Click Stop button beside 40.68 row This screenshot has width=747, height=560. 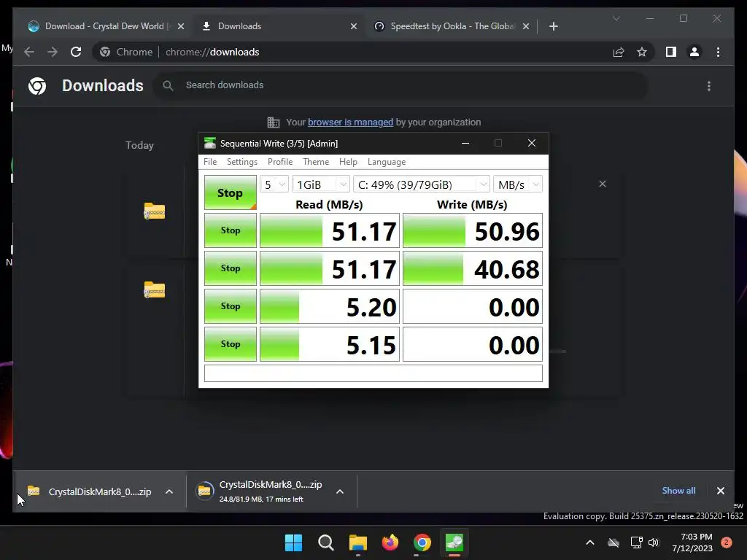coord(230,268)
